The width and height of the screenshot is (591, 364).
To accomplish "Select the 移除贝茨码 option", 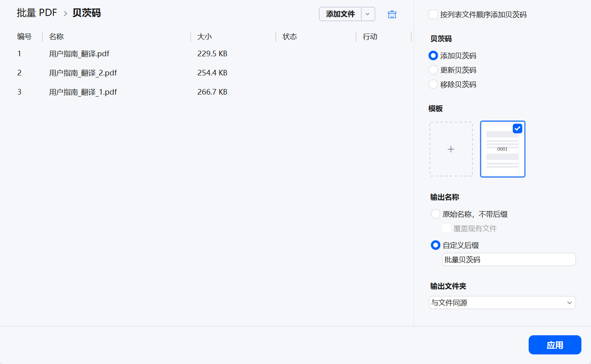I will 433,84.
